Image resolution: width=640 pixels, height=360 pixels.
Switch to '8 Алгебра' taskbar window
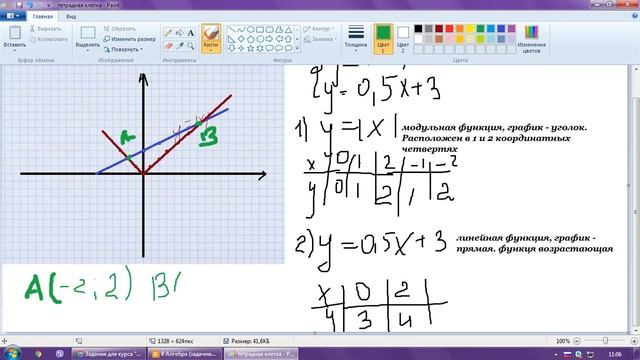click(185, 354)
